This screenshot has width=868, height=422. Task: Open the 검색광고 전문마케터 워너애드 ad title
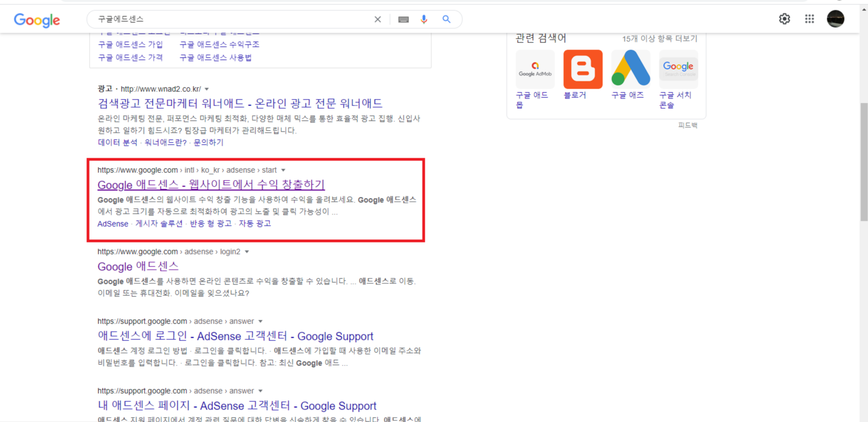coord(240,103)
